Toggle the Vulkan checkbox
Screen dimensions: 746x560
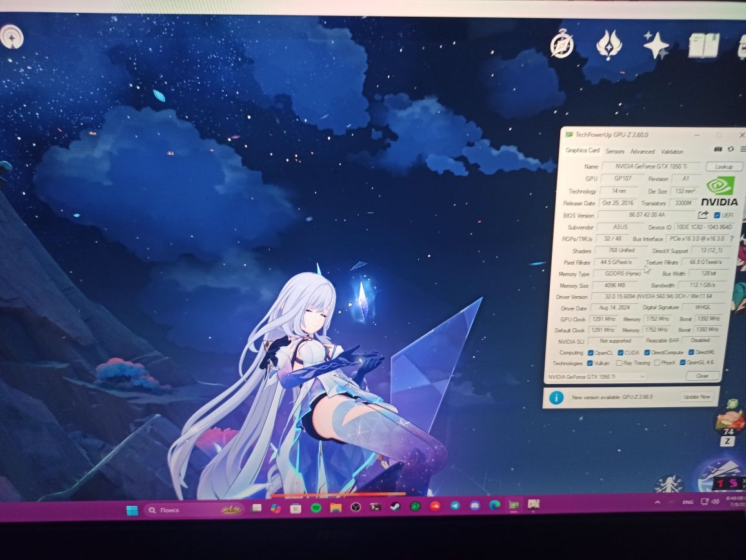[590, 363]
